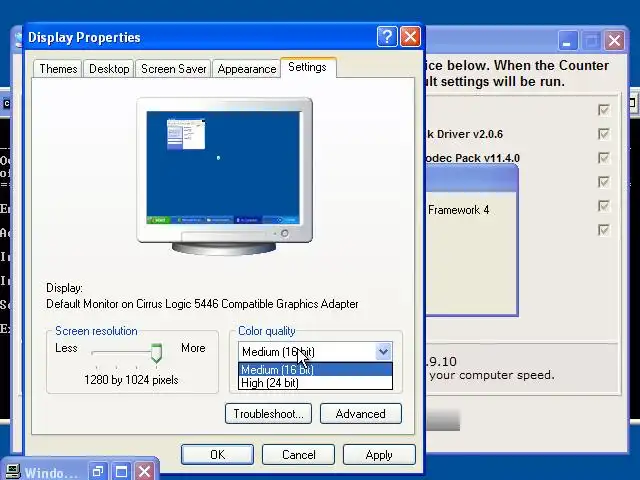This screenshot has height=480, width=640.
Task: Maximize the minimized Windo... window
Action: pyautogui.click(x=121, y=471)
